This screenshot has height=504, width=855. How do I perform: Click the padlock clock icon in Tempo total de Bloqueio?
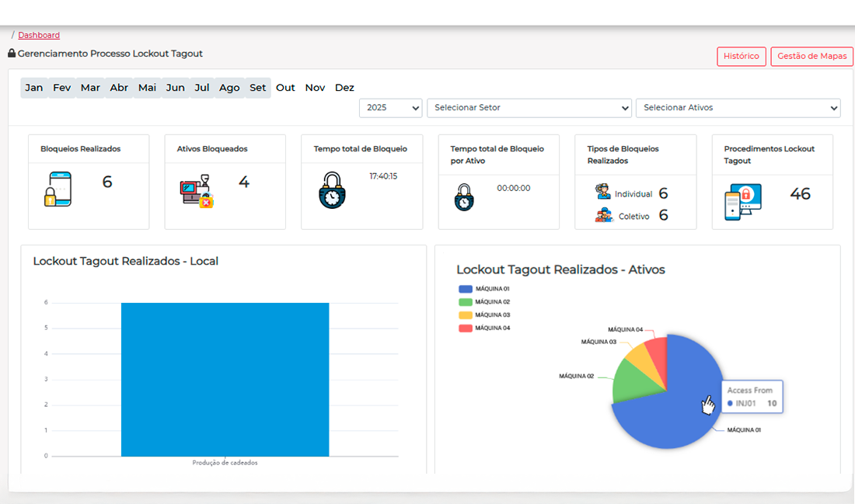point(332,190)
